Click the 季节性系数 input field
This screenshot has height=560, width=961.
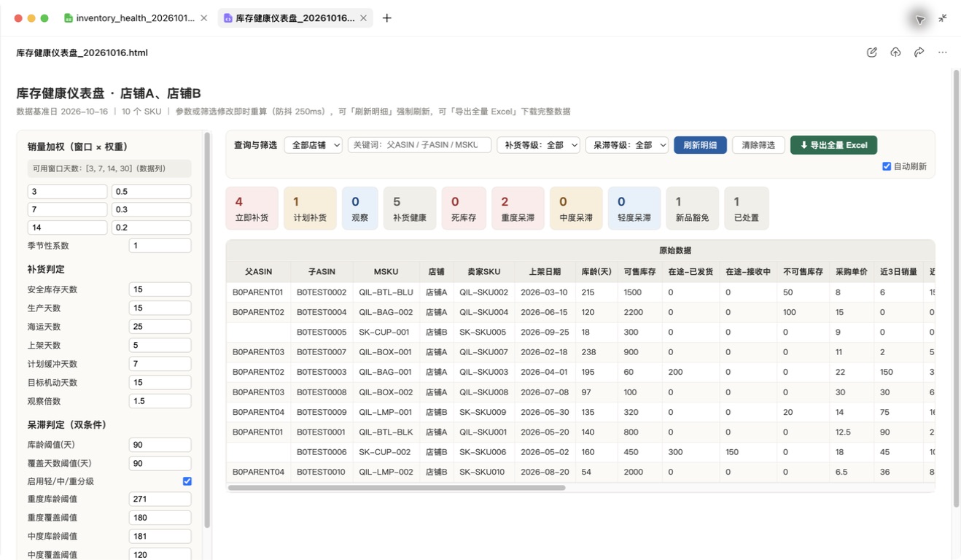coord(160,246)
